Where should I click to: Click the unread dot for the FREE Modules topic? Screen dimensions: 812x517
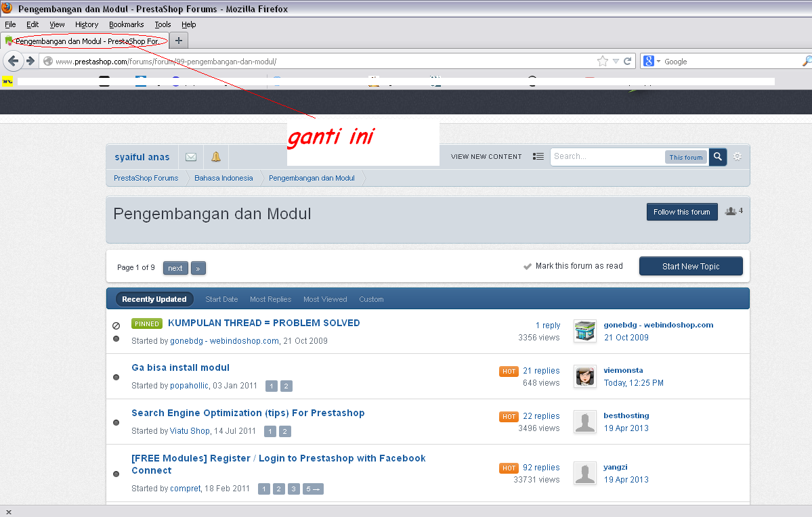pos(116,474)
